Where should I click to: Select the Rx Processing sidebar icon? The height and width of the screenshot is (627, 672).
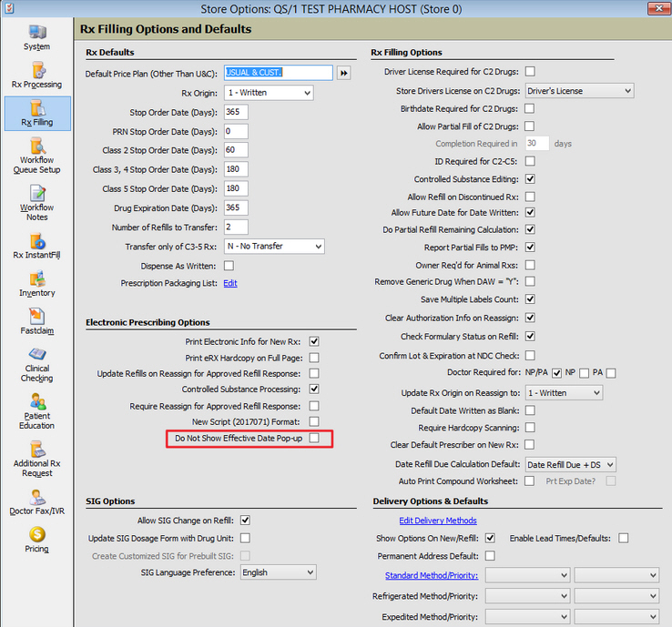pyautogui.click(x=36, y=74)
